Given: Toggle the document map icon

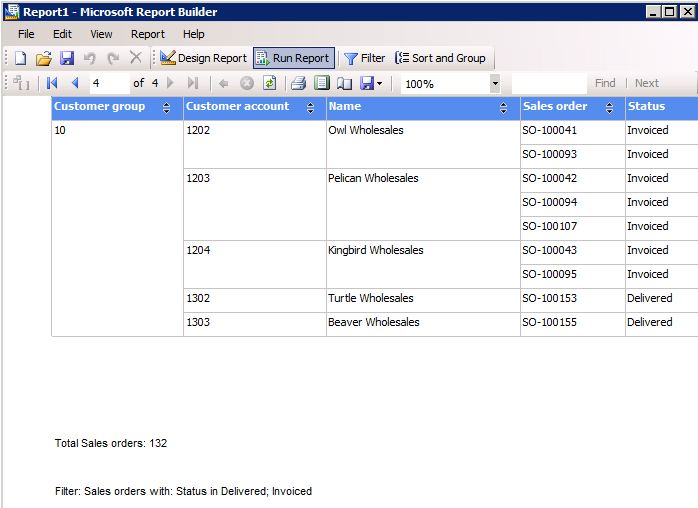Looking at the screenshot, I should (21, 83).
